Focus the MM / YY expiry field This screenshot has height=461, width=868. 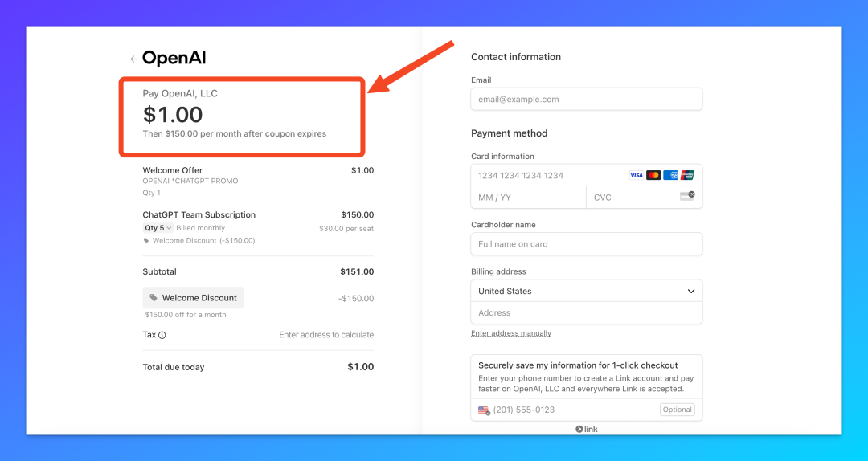(529, 198)
